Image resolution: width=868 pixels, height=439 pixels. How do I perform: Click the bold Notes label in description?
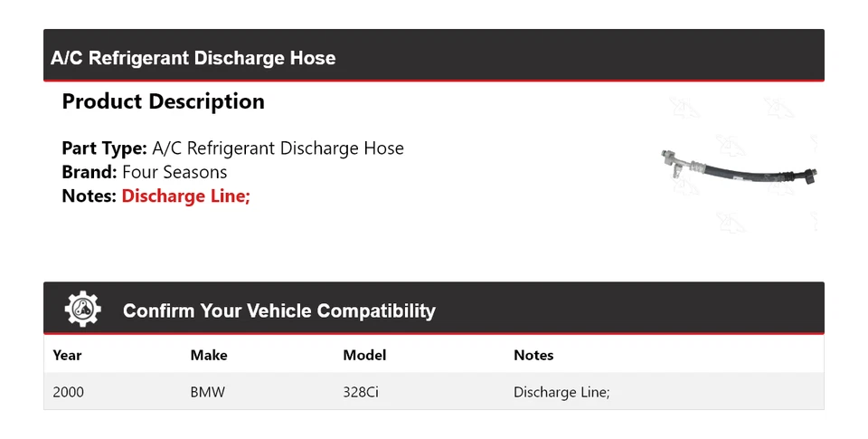90,196
